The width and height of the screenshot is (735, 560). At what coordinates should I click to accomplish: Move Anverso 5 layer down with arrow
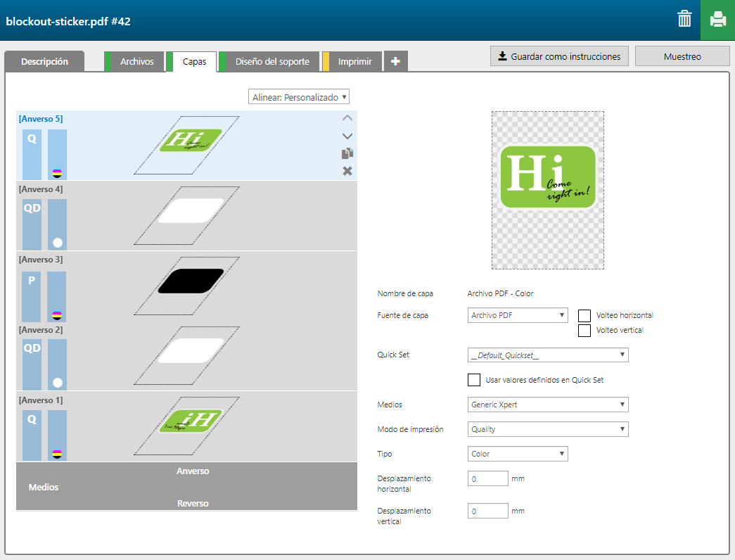tap(347, 136)
